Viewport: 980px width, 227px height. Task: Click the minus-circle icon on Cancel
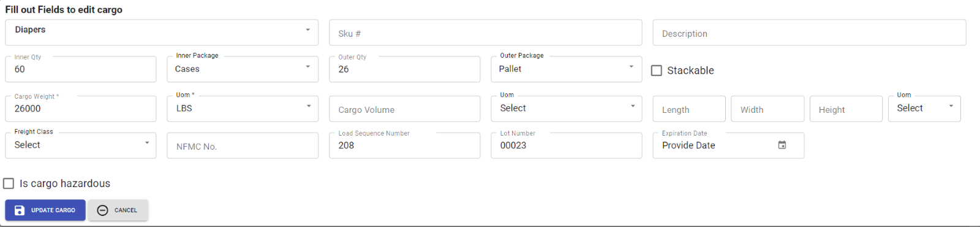(103, 210)
